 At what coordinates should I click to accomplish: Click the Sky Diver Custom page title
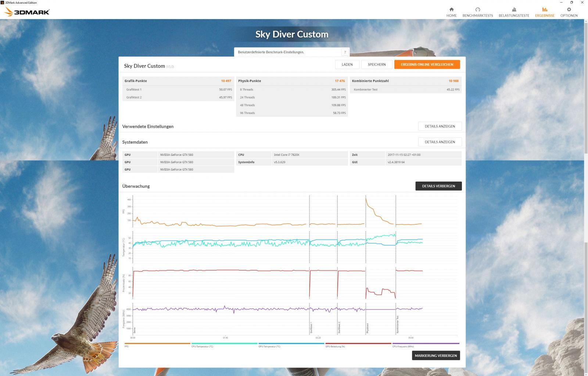click(292, 34)
